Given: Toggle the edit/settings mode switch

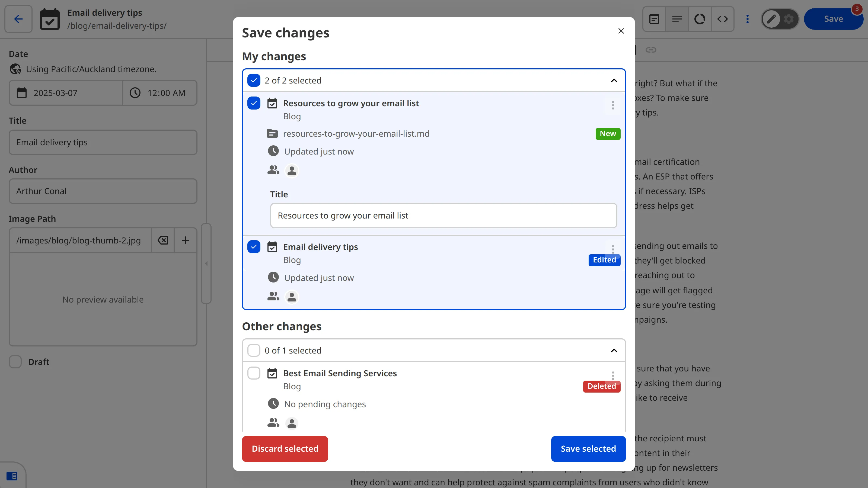Looking at the screenshot, I should click(780, 19).
